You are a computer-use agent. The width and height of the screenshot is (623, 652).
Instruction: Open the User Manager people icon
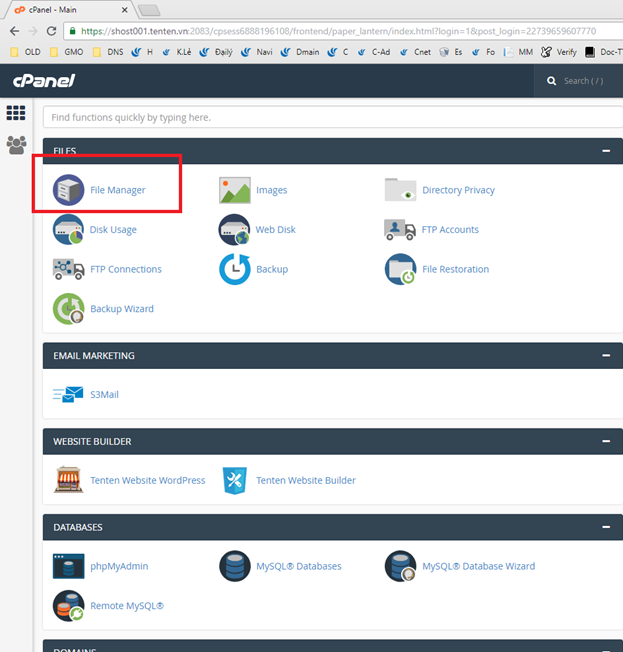click(17, 145)
